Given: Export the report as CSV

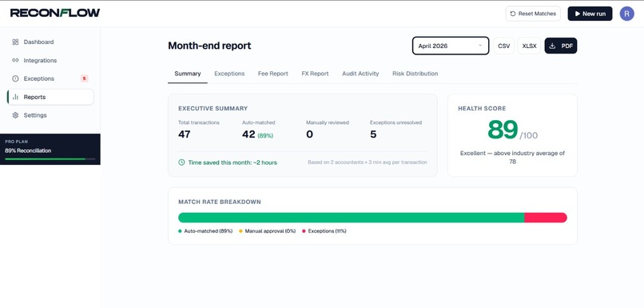Looking at the screenshot, I should [503, 46].
